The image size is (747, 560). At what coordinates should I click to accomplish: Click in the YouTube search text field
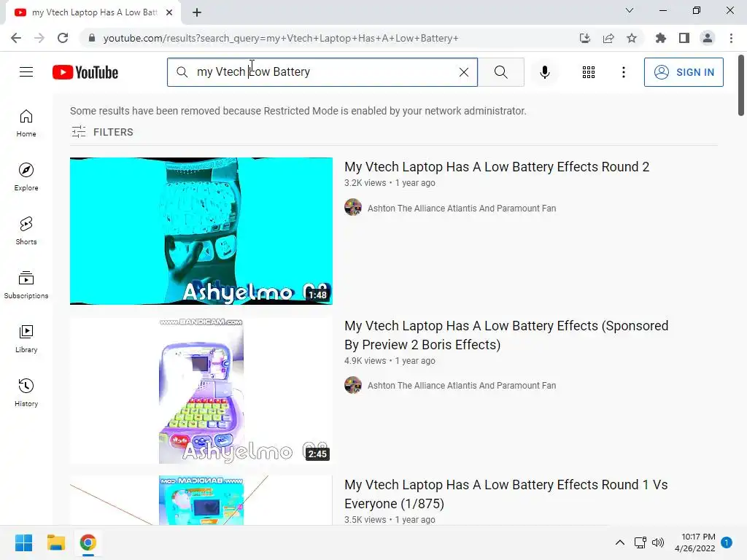pyautogui.click(x=324, y=72)
